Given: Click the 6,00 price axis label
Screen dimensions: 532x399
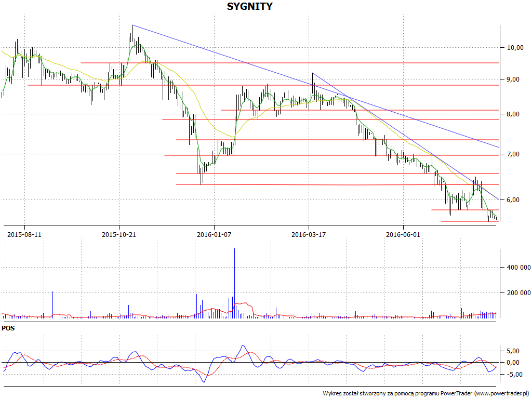Looking at the screenshot, I should click(513, 200).
